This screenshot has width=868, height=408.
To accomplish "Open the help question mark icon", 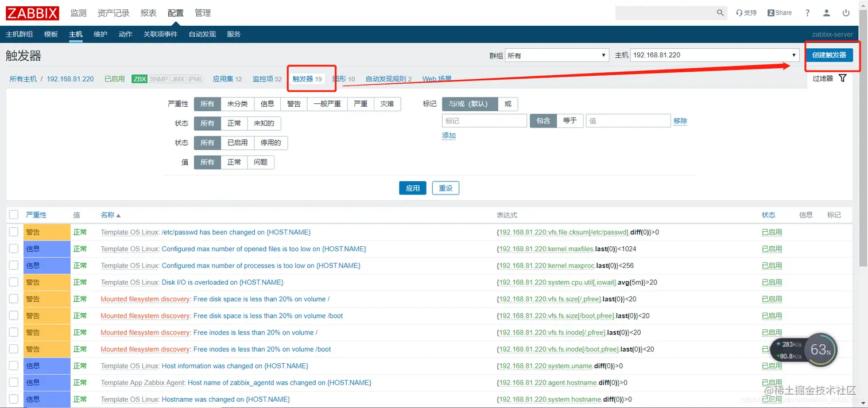I will tap(807, 13).
